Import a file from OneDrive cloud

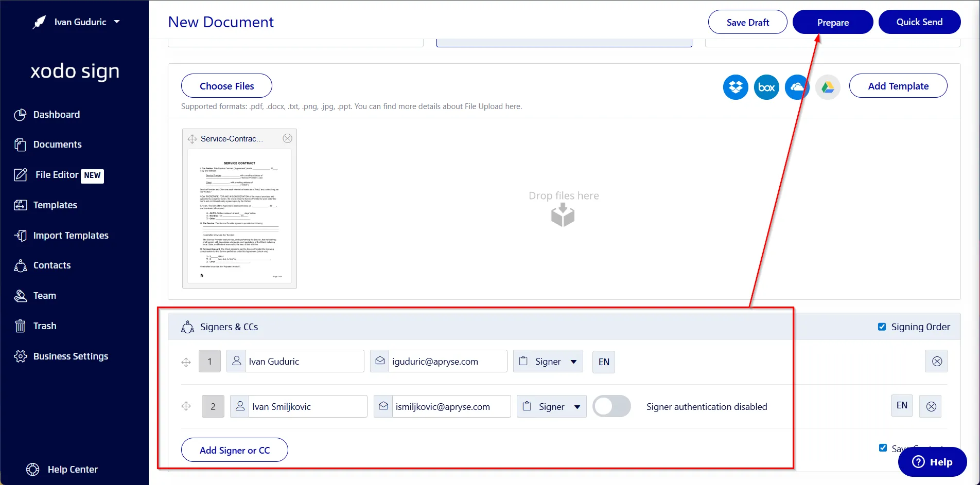click(x=797, y=87)
